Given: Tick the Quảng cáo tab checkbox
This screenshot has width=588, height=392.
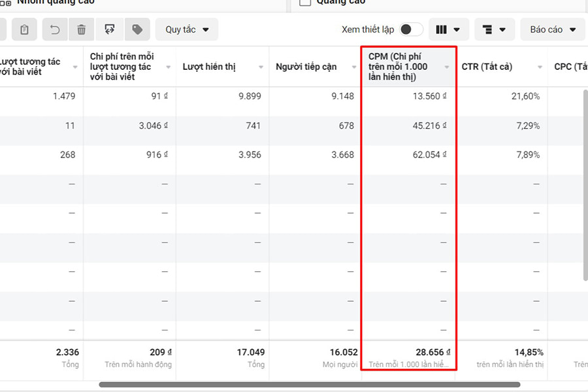Looking at the screenshot, I should click(304, 3).
